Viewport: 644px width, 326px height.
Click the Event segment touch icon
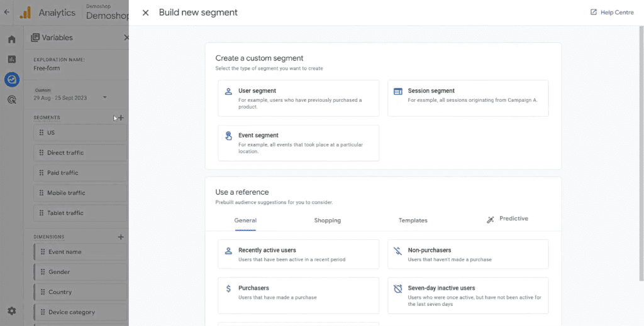coord(228,136)
